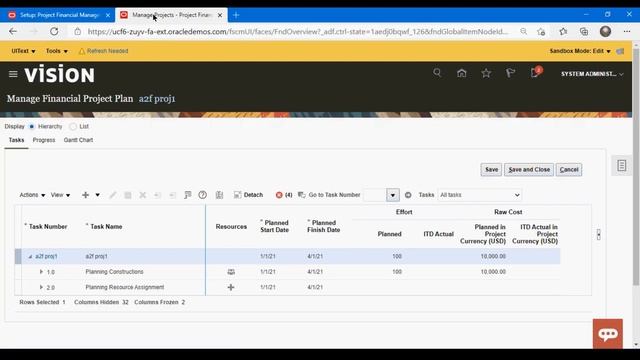Click the indent task icon
The height and width of the screenshot is (360, 640).
tap(172, 195)
